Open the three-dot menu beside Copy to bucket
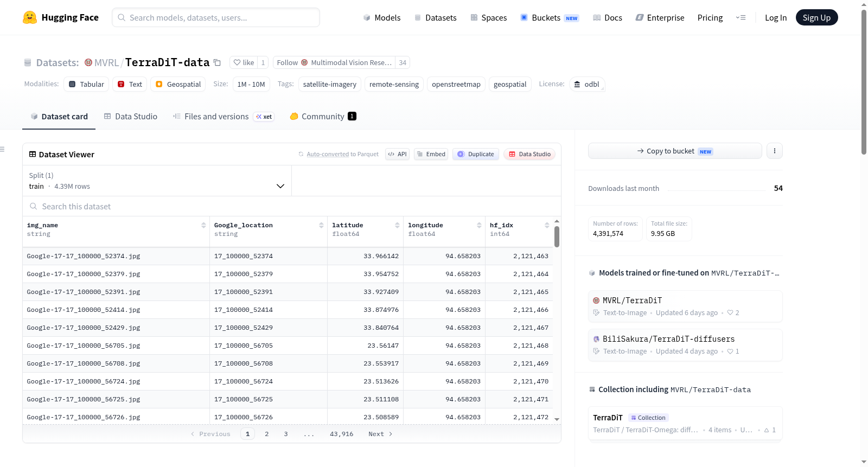Screen dimensions: 868x467 tap(775, 151)
